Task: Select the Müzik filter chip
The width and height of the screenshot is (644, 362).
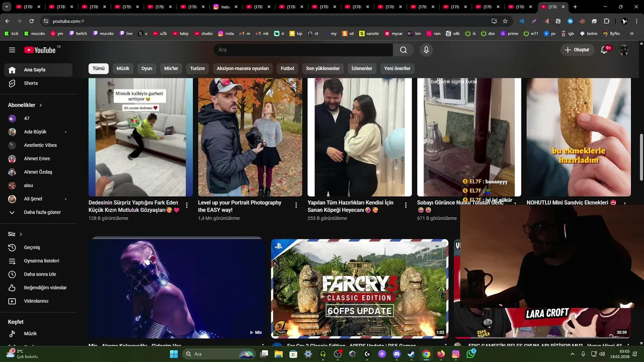Action: point(123,68)
